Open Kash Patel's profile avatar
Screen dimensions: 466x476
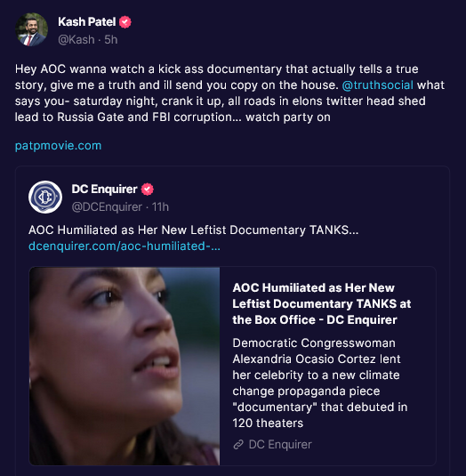[x=31, y=29]
